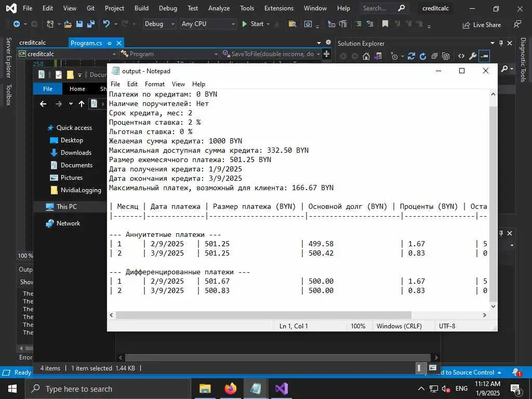Click the File Explorer Home ribbon tab

[77, 89]
